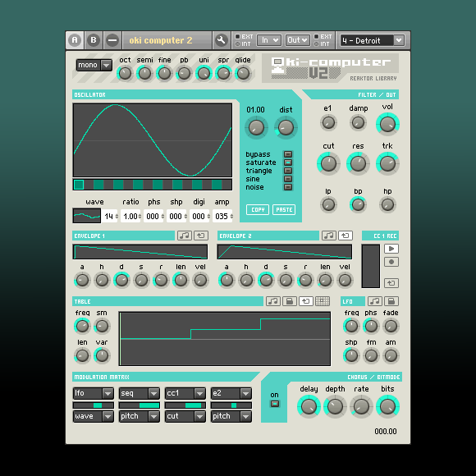The image size is (476, 476).
Task: Open the seq modulation source dropdown
Action: (x=140, y=393)
